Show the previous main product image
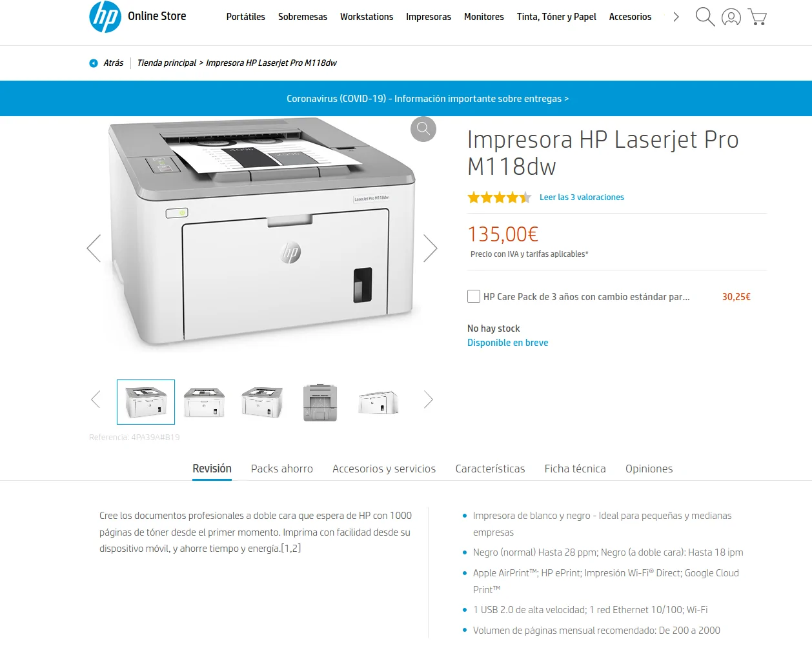The image size is (812, 657). pos(94,248)
